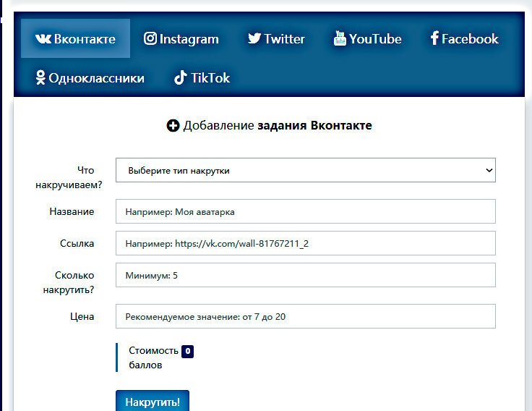Switch to the Facebook tab
Image resolution: width=532 pixels, height=411 pixels.
click(x=465, y=38)
